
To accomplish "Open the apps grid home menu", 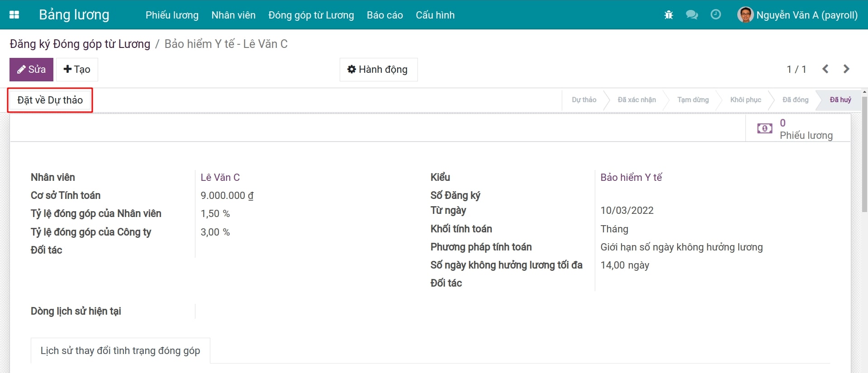I will [14, 15].
